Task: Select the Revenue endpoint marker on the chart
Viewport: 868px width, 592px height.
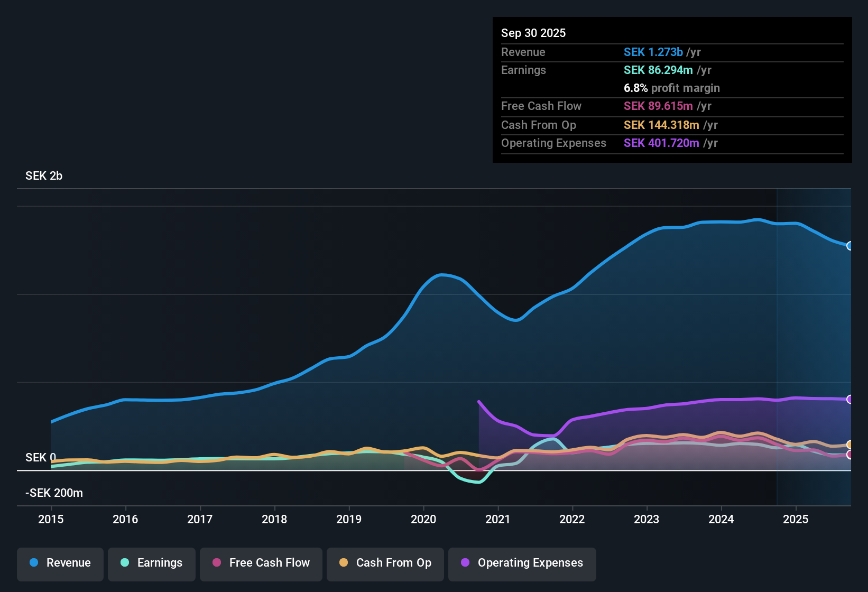Action: point(849,246)
